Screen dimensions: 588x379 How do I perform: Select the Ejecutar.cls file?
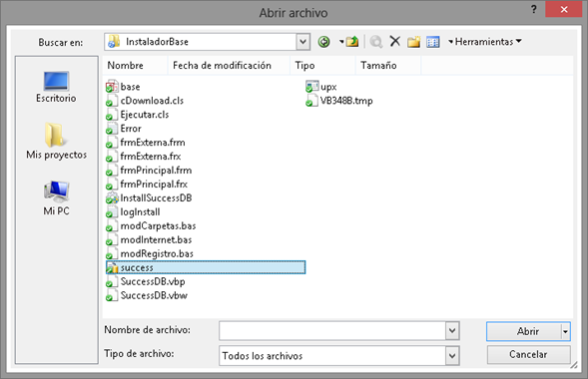click(x=137, y=115)
